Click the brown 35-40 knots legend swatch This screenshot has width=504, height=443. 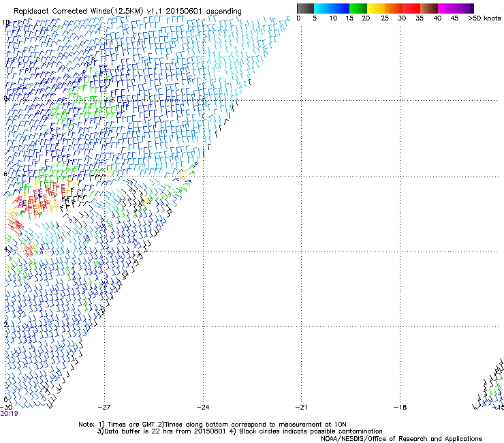coord(429,8)
